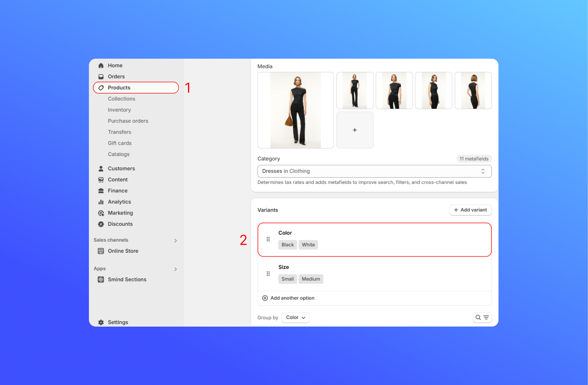Screen dimensions: 588x385
Task: Click the Products tag icon
Action: pyautogui.click(x=101, y=88)
